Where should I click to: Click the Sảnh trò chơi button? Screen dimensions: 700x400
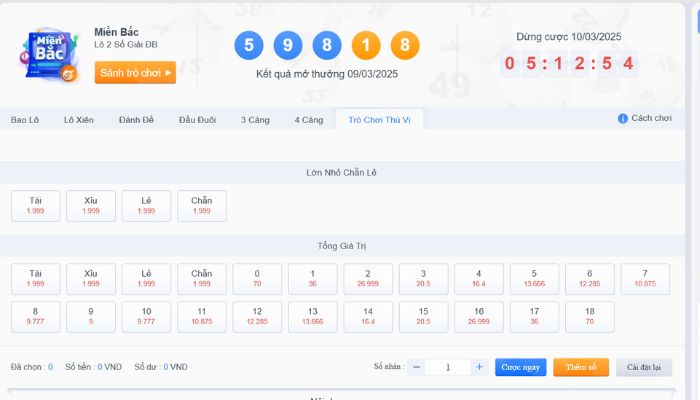coord(135,72)
